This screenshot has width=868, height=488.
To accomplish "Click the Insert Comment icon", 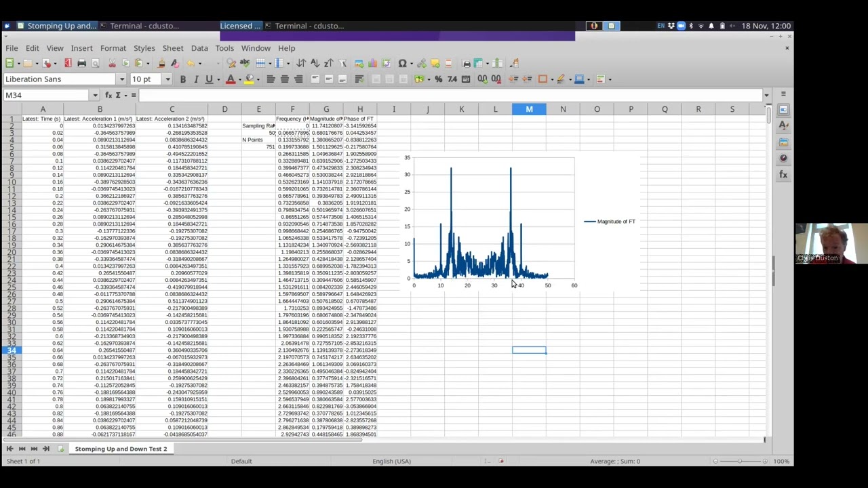I will coord(435,63).
